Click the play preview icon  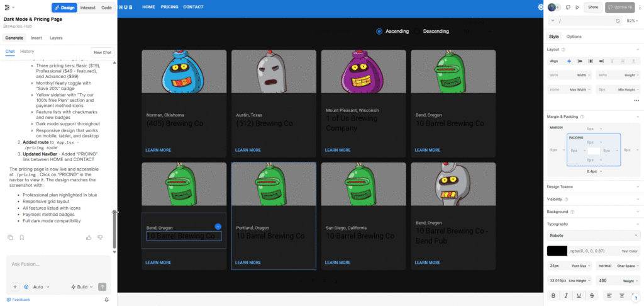577,8
